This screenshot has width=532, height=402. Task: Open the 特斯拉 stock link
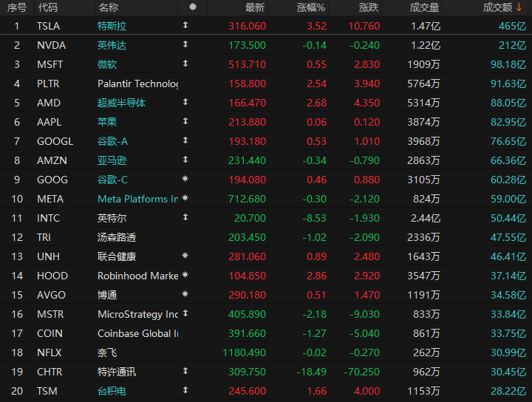click(112, 26)
